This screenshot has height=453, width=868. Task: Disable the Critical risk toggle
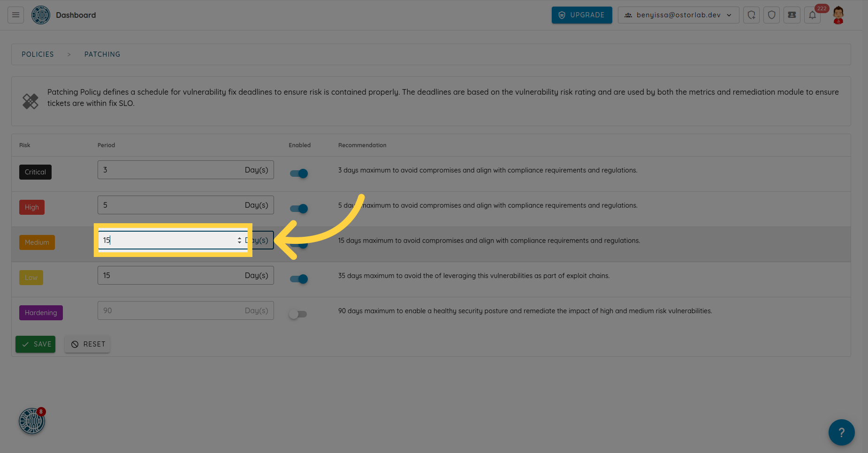pos(299,174)
